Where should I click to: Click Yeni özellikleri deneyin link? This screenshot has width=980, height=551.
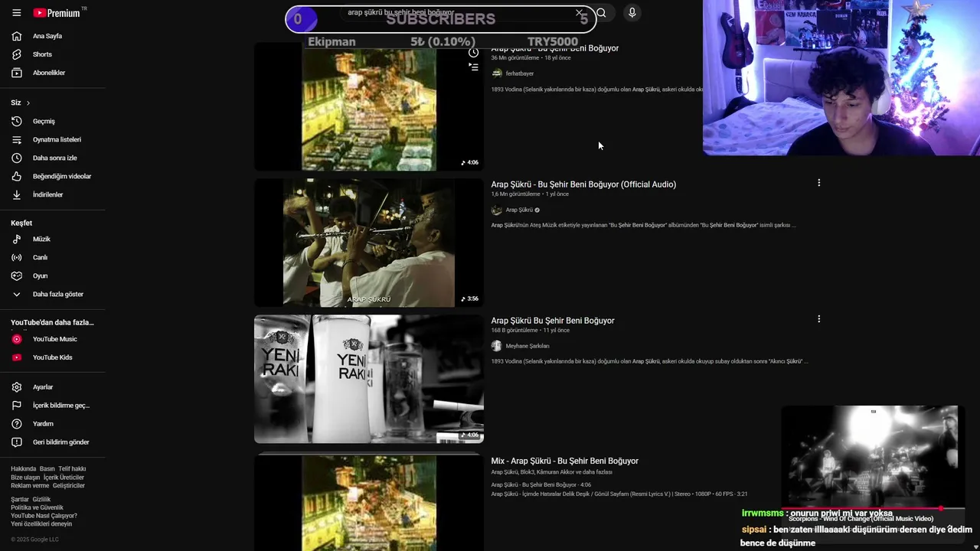coord(41,524)
